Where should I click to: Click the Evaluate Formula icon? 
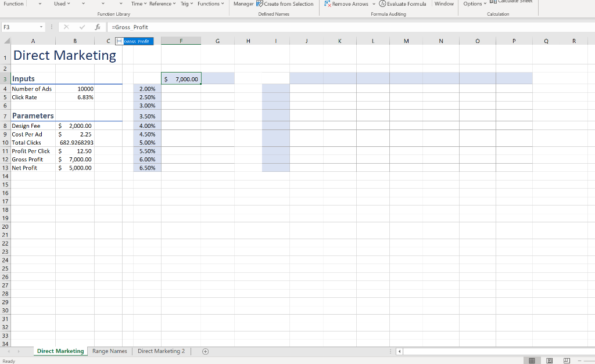pyautogui.click(x=382, y=3)
